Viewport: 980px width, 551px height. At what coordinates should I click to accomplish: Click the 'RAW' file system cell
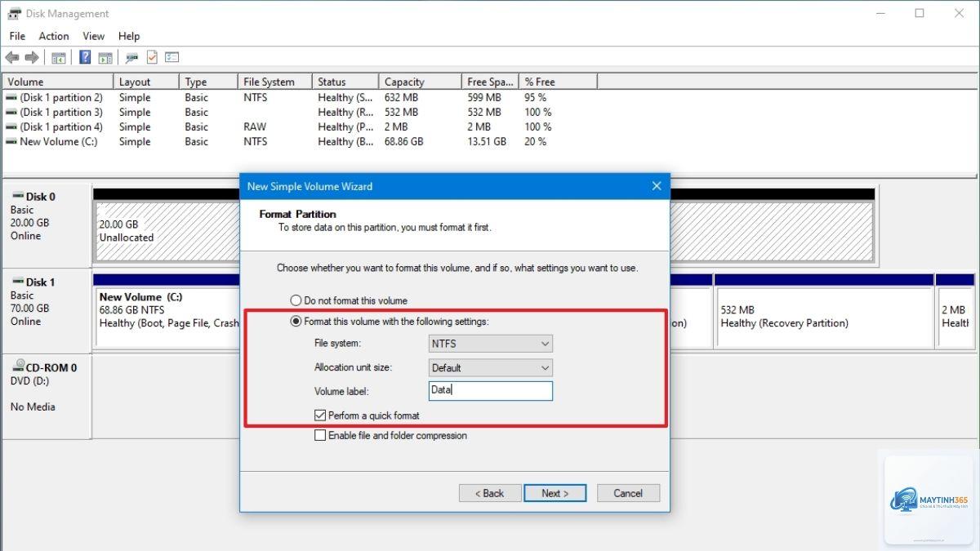255,127
